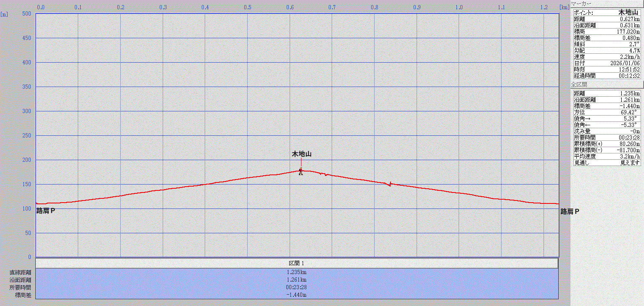The image size is (644, 306).
Task: Click the 木地山 peak label on the graph
Action: coord(301,154)
